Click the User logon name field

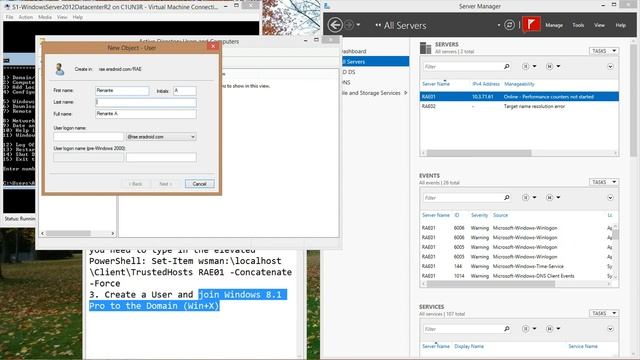pos(88,137)
